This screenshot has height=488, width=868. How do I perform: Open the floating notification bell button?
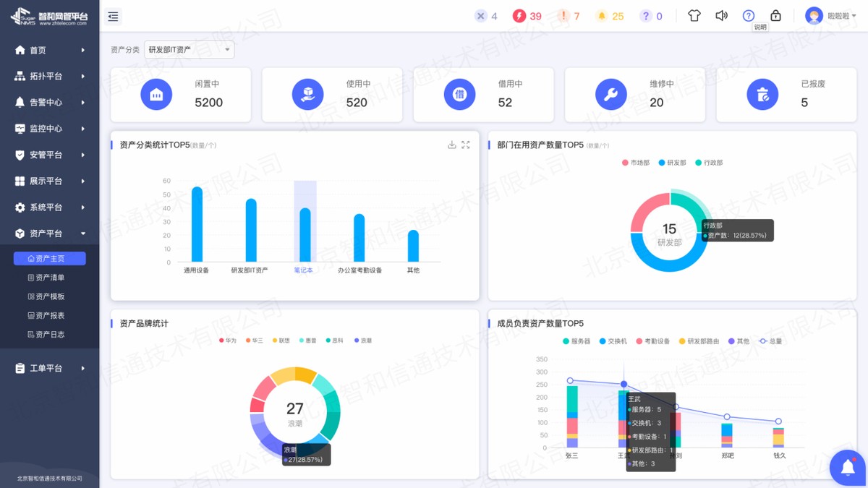(x=847, y=468)
